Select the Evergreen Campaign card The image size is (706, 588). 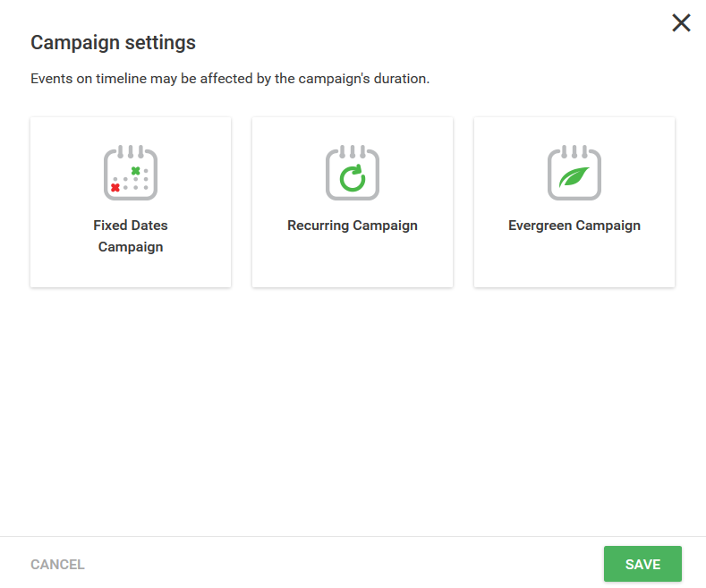(x=574, y=202)
